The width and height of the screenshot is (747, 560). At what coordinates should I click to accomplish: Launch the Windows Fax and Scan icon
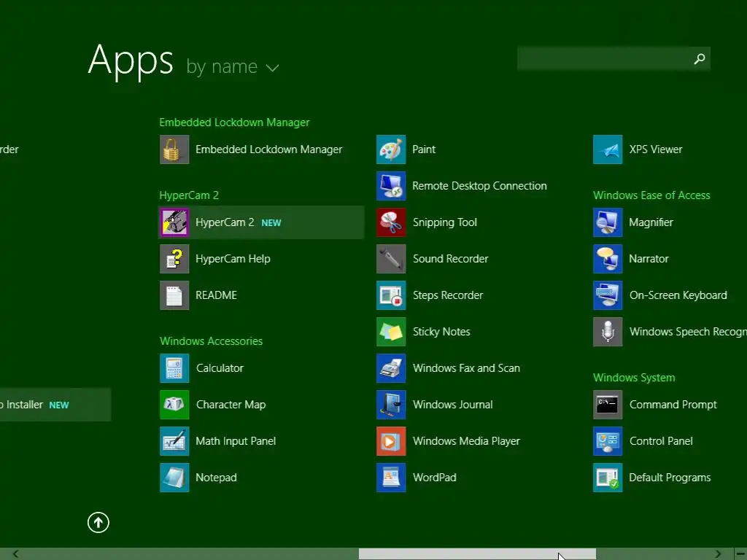tap(391, 368)
